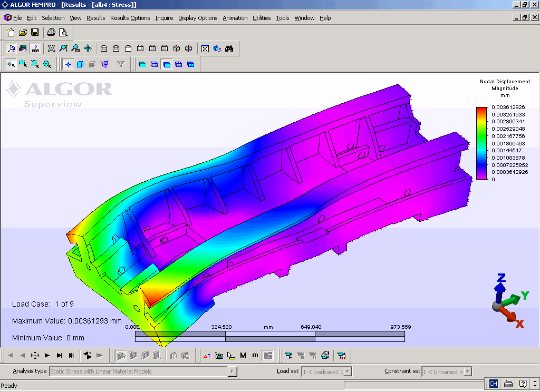Open the Inquire menu
Viewport: 540px width, 392px height.
point(164,18)
